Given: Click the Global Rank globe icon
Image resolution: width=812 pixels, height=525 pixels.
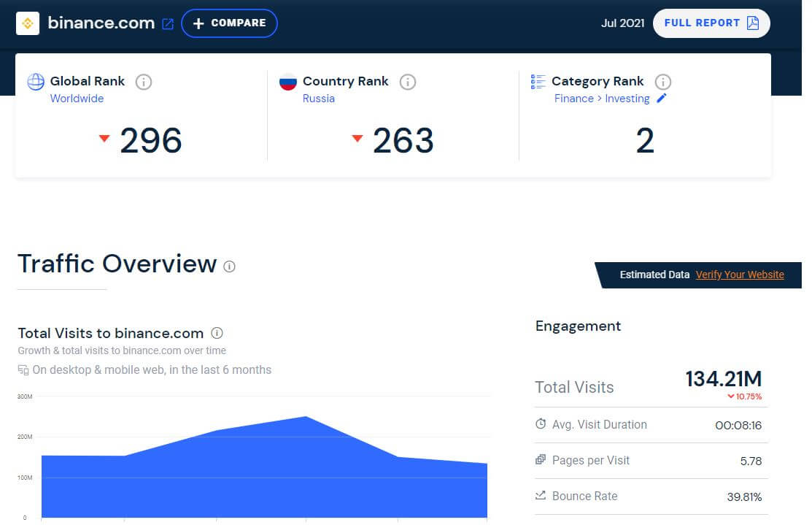Looking at the screenshot, I should tap(36, 81).
